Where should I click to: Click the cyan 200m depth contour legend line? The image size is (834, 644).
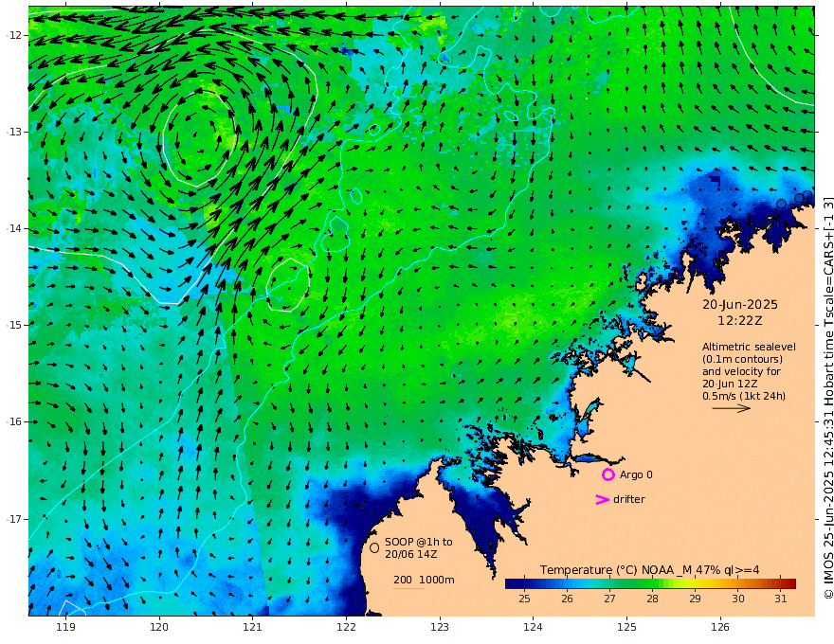pos(408,588)
